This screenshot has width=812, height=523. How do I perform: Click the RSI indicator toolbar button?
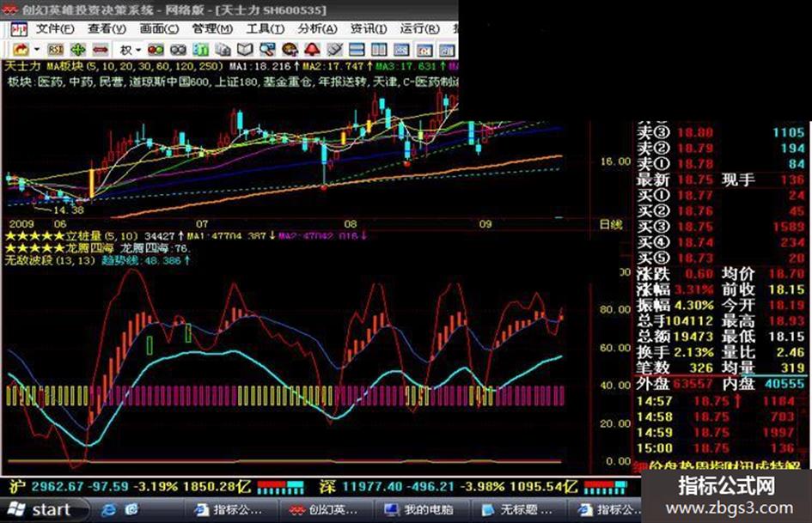[55, 50]
